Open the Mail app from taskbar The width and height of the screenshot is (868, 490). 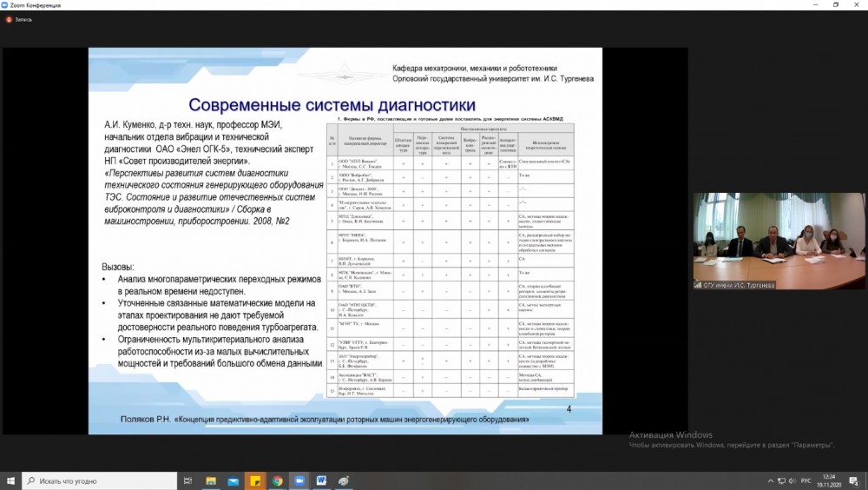click(232, 480)
